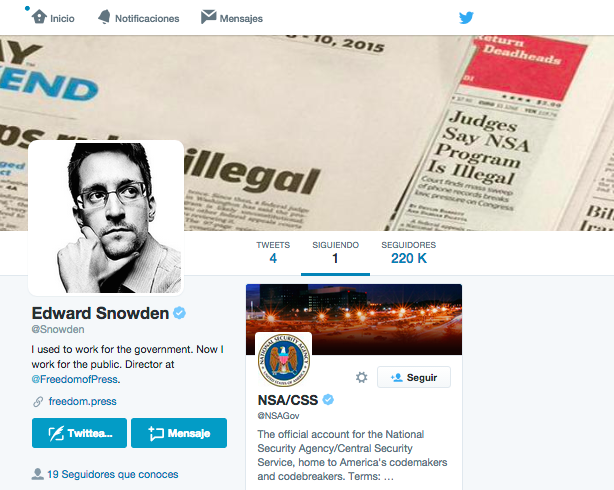Open the @FreedomofPress mention link
The height and width of the screenshot is (490, 614).
[x=75, y=379]
